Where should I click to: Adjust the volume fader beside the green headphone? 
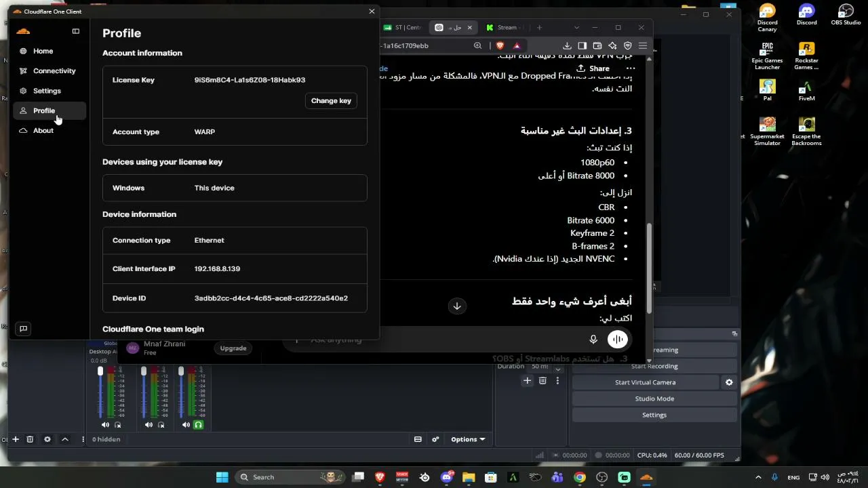pos(181,371)
